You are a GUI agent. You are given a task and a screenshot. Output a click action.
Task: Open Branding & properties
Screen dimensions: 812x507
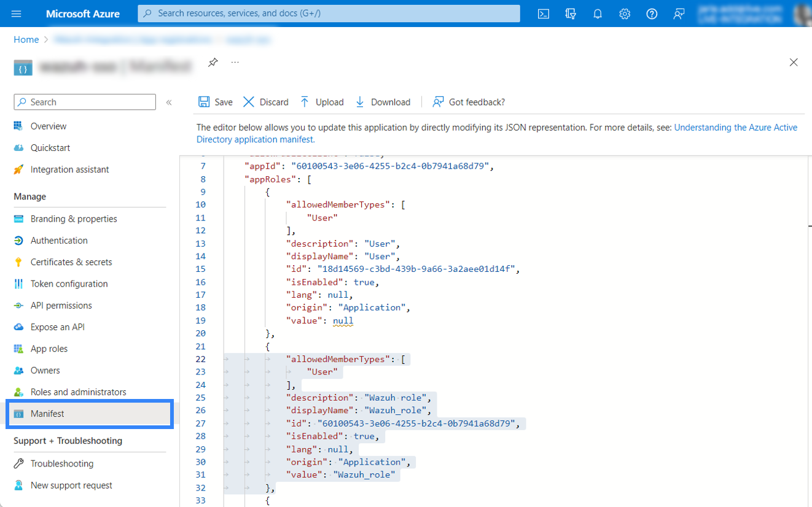(74, 219)
